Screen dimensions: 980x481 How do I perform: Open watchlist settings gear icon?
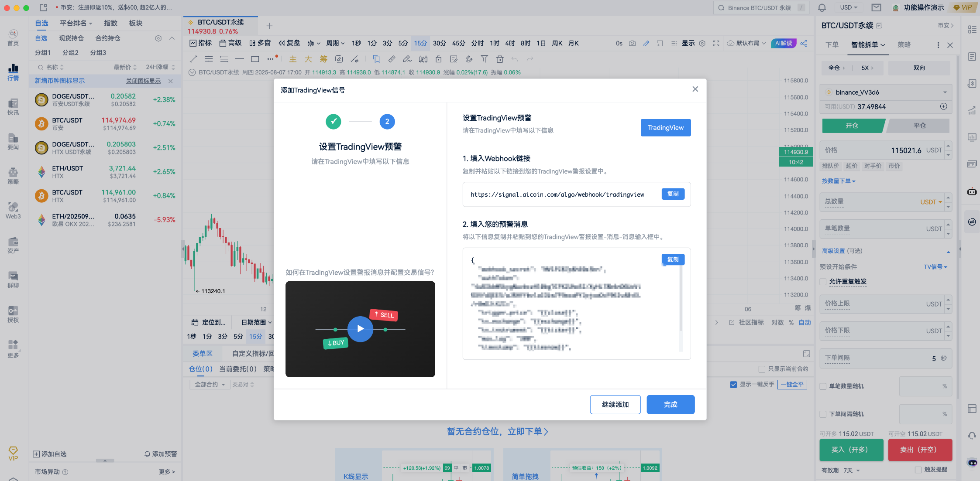pos(158,38)
